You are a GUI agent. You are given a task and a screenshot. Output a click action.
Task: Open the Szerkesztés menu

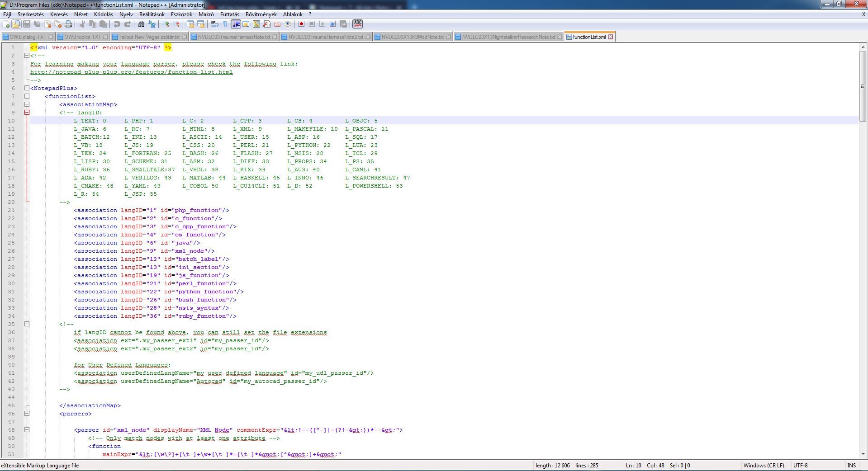pyautogui.click(x=31, y=14)
